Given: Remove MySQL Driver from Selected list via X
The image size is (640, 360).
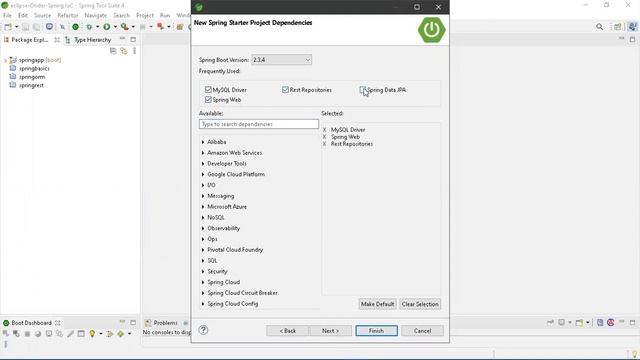Looking at the screenshot, I should [324, 129].
